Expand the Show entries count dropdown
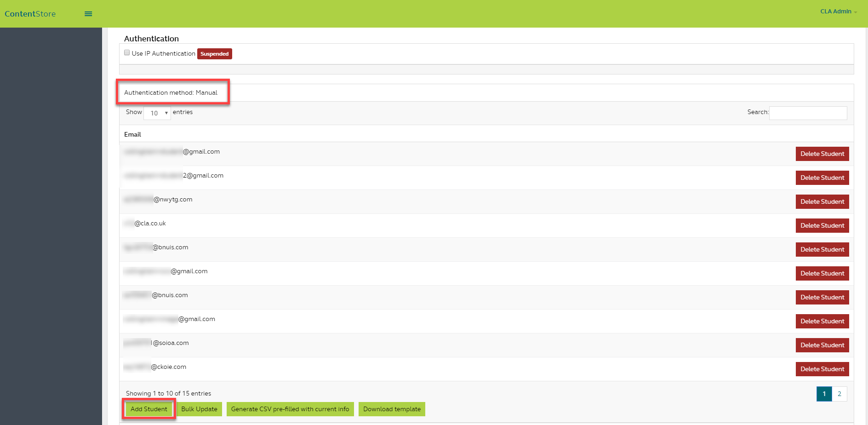Image resolution: width=868 pixels, height=425 pixels. (x=157, y=113)
